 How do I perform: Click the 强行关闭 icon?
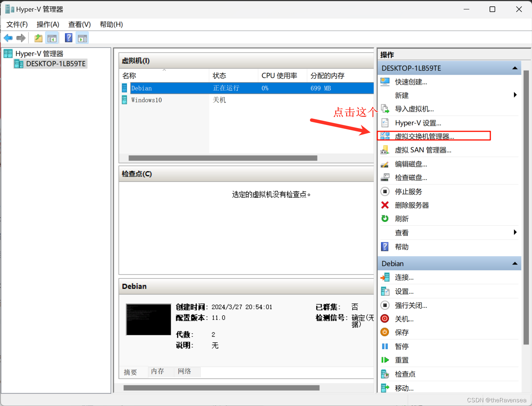(385, 305)
